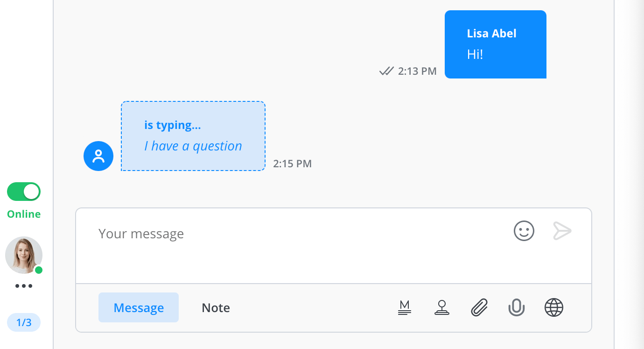The image size is (644, 349).
Task: Click the Online status label
Action: click(x=23, y=214)
